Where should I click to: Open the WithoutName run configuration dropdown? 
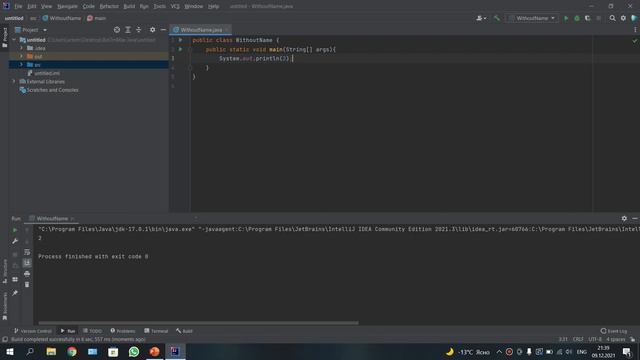pos(532,18)
